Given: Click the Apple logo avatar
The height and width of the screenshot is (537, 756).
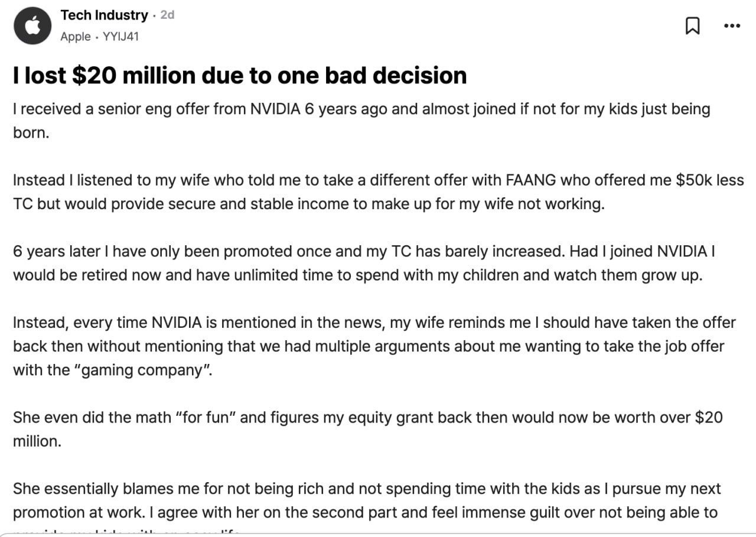Looking at the screenshot, I should [33, 26].
